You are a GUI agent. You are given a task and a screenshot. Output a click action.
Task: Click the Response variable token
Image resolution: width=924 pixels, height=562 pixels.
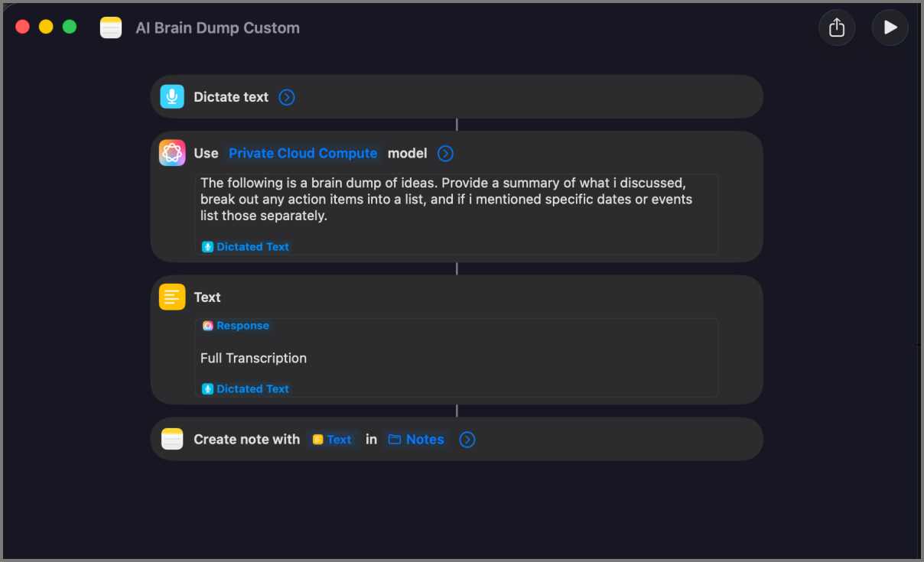pos(236,325)
